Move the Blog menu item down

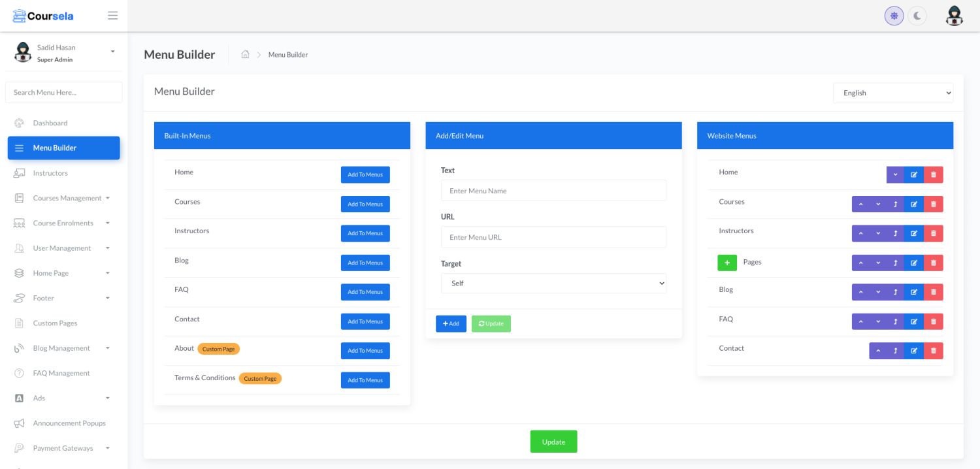[878, 292]
